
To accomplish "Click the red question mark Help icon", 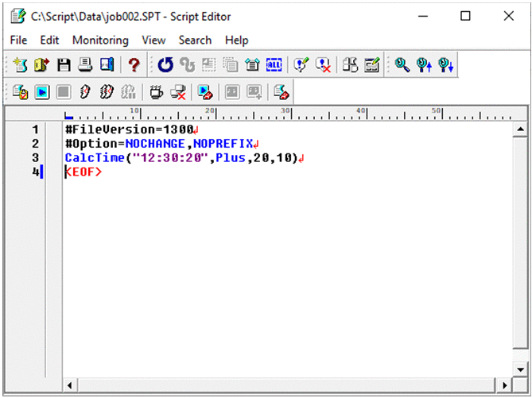I will [134, 64].
